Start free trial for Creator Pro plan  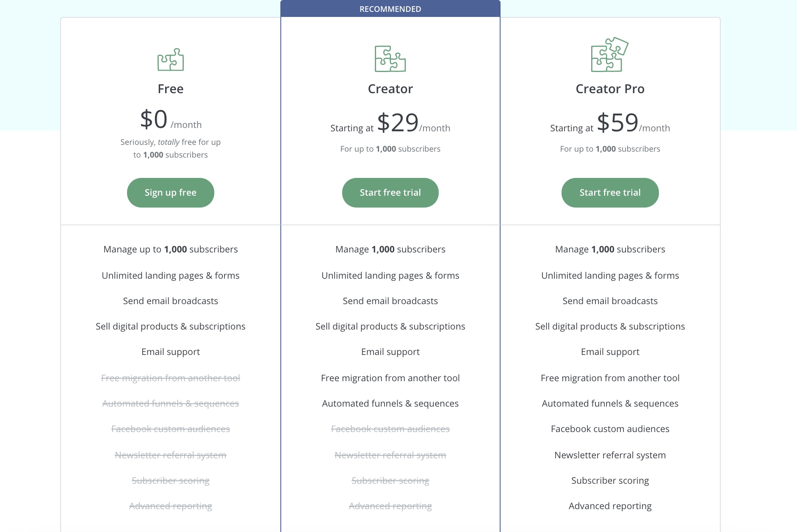(x=610, y=193)
